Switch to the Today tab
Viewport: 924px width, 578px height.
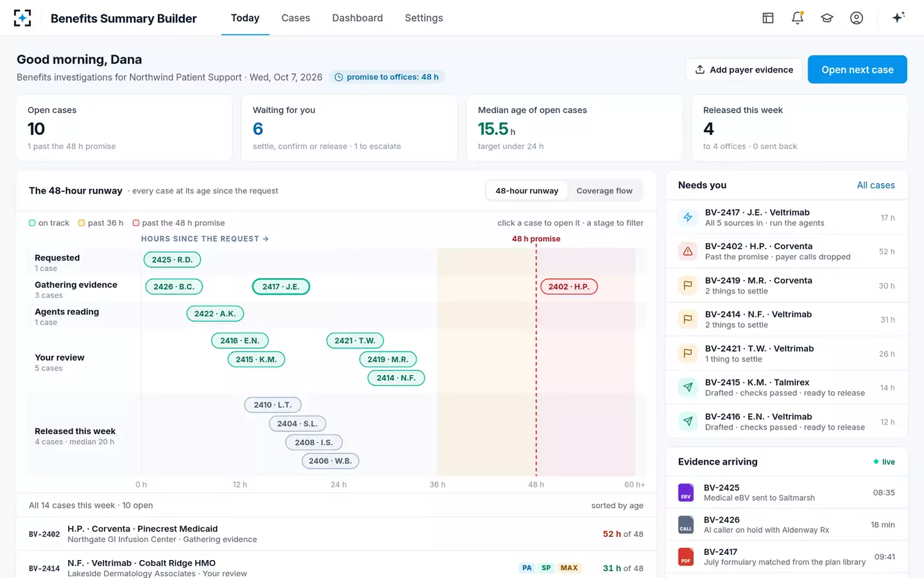click(x=245, y=18)
